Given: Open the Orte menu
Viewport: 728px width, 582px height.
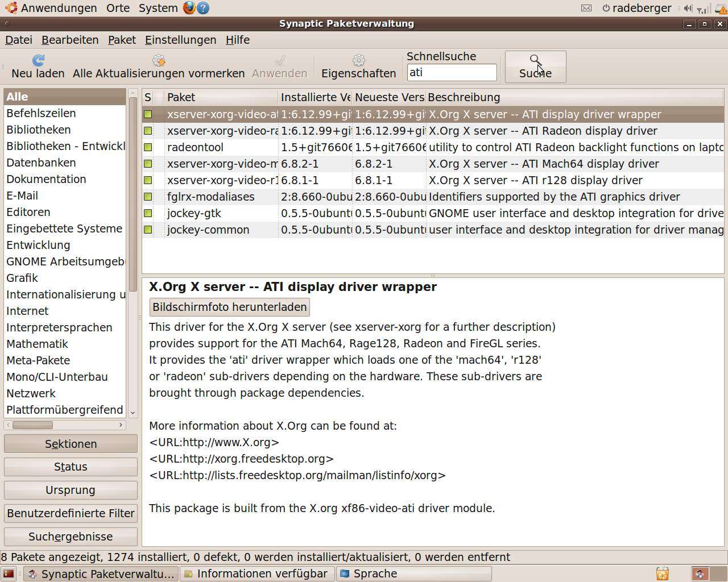Looking at the screenshot, I should click(x=118, y=8).
